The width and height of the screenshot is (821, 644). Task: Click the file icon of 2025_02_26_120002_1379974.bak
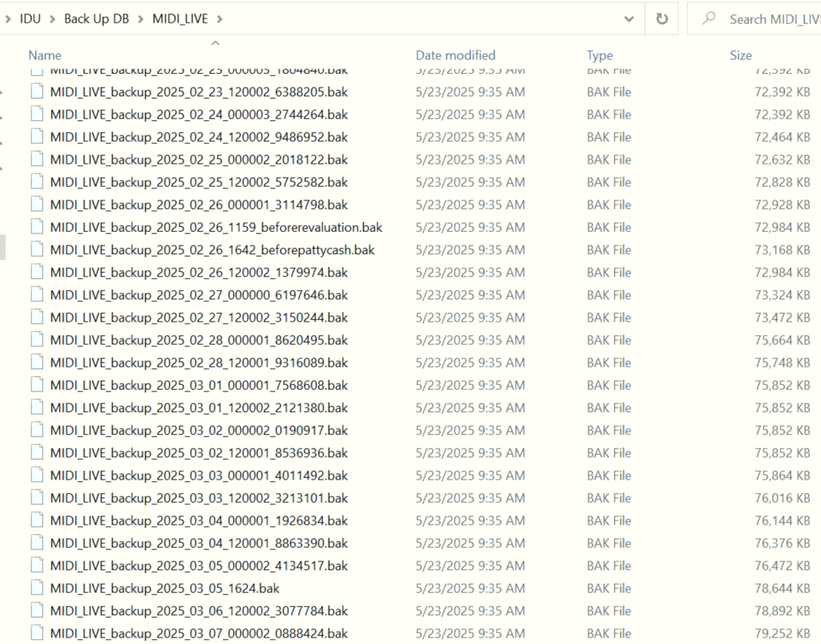[37, 272]
